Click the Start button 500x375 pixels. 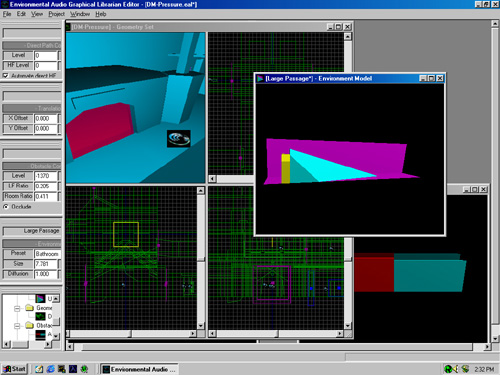pyautogui.click(x=14, y=369)
